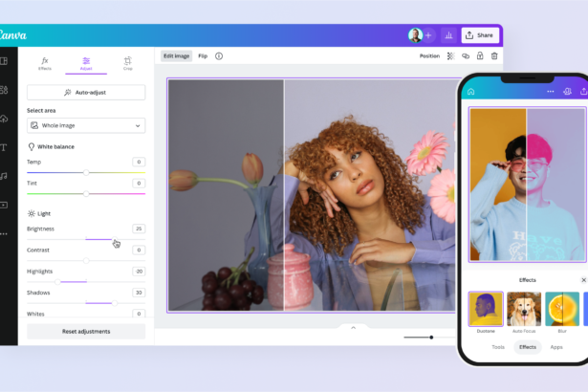Open the Uploads cloud icon in sidebar
Screen dimensions: 588x392
click(4, 119)
